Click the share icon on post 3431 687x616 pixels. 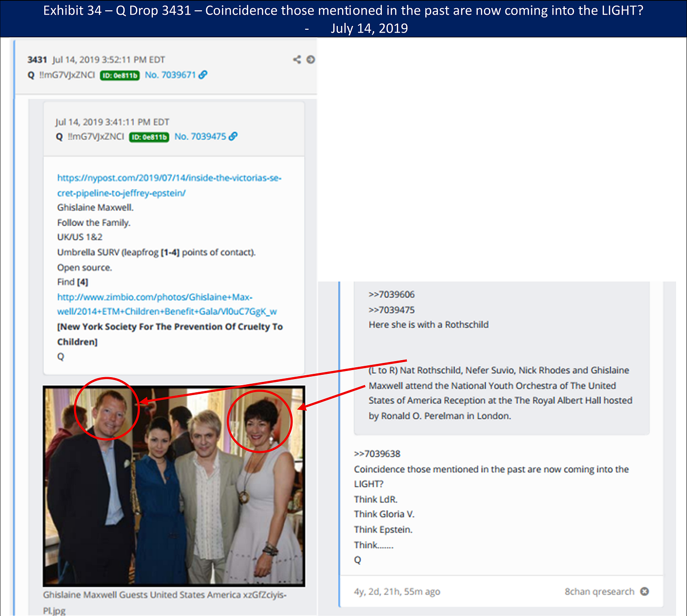click(297, 59)
